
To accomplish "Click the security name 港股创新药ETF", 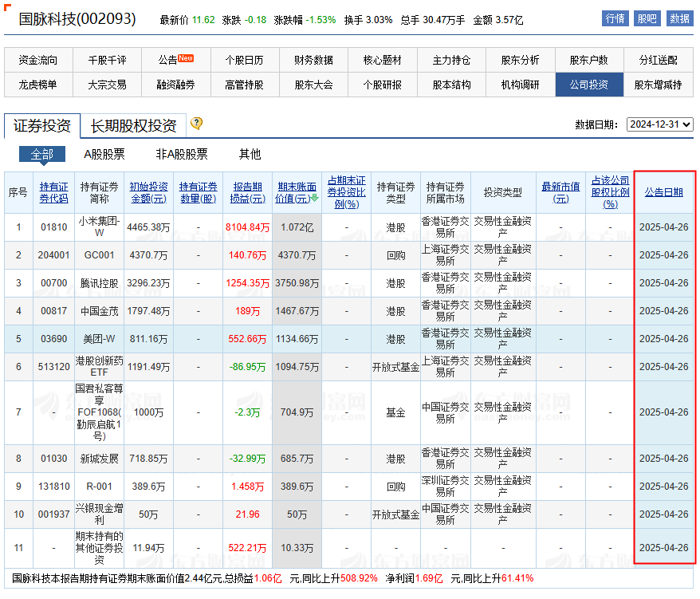I will [99, 367].
